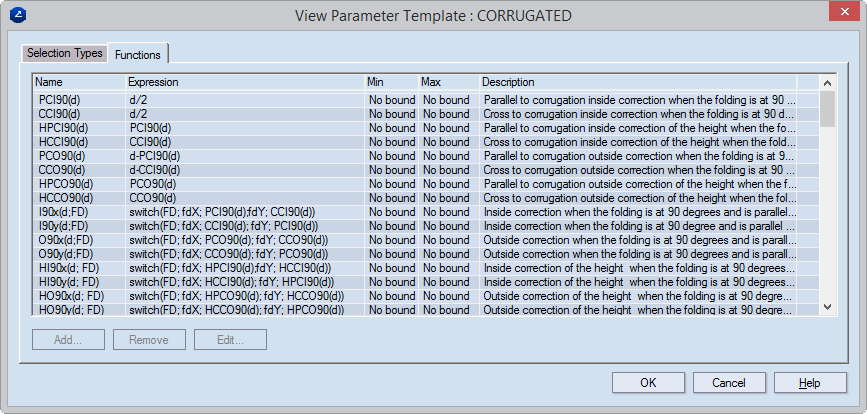The height and width of the screenshot is (414, 867).
Task: Open Help for this dialog
Action: tap(810, 383)
